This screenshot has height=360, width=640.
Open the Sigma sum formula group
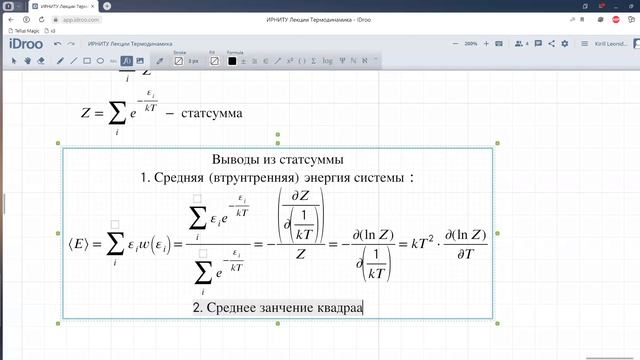tap(313, 61)
